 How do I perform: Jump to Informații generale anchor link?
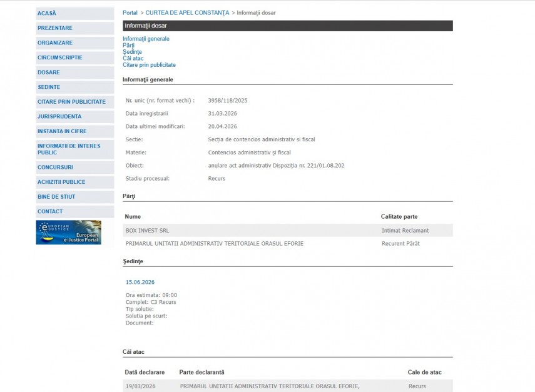[x=146, y=39]
